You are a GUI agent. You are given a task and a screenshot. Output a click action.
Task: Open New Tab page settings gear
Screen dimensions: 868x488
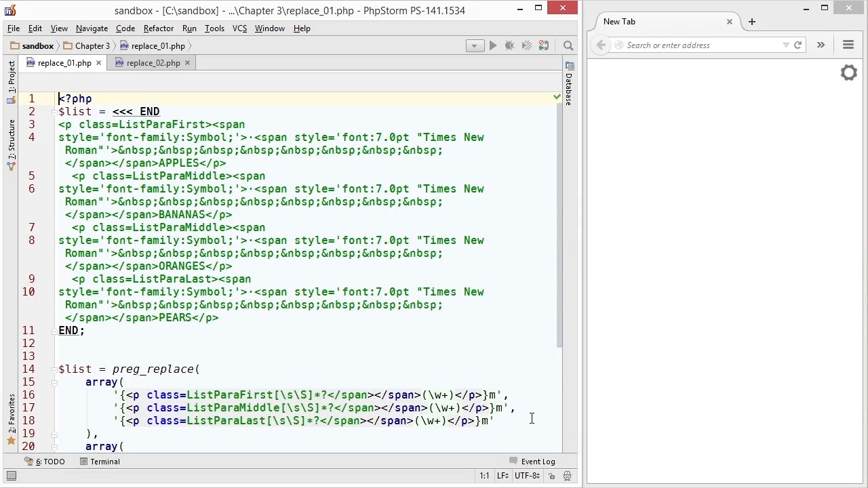point(848,73)
